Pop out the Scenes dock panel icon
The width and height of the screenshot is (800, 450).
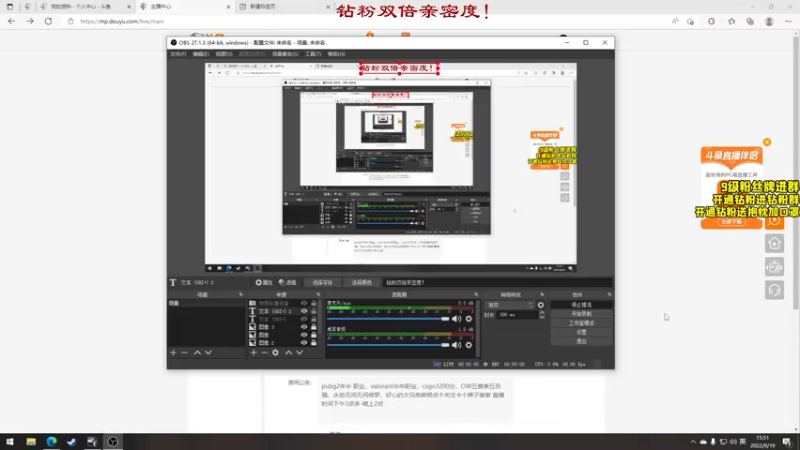point(241,294)
